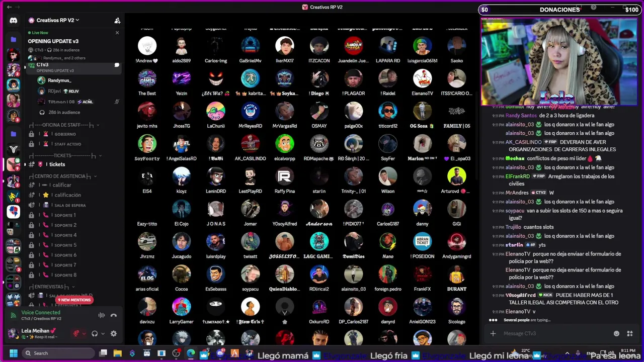Open the apps launcher icon in chat box
The image size is (644, 362).
pyautogui.click(x=629, y=333)
